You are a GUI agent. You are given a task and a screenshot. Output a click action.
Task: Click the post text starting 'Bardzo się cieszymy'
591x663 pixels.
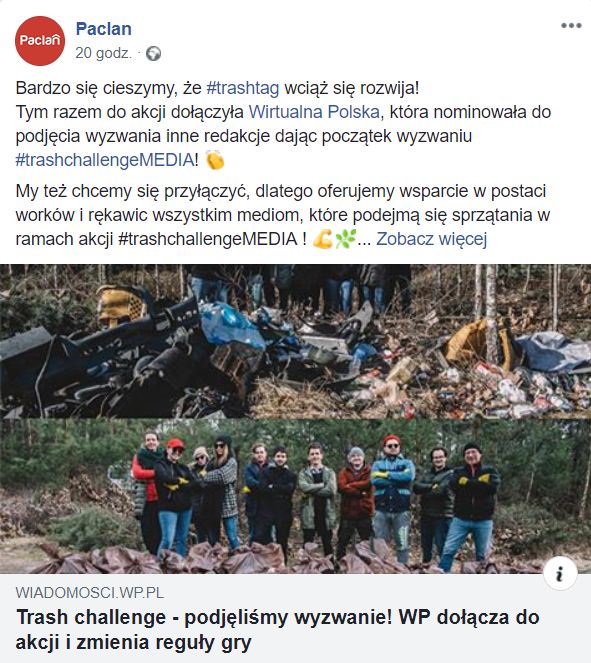[283, 124]
